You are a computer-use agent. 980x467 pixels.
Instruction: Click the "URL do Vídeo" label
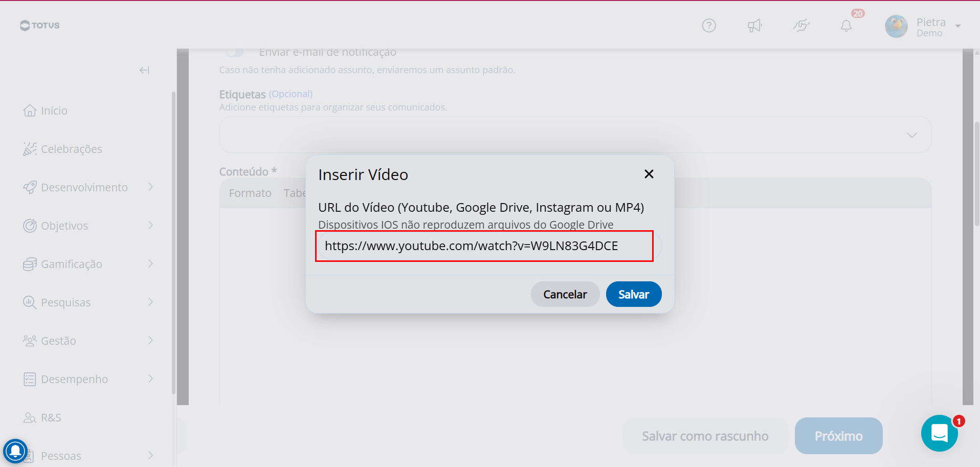(481, 207)
